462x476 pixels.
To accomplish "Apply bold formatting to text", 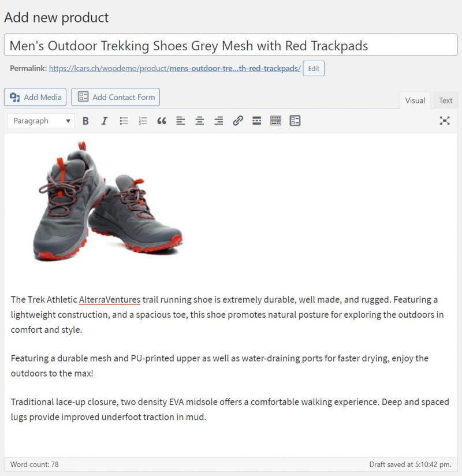I will tap(85, 121).
